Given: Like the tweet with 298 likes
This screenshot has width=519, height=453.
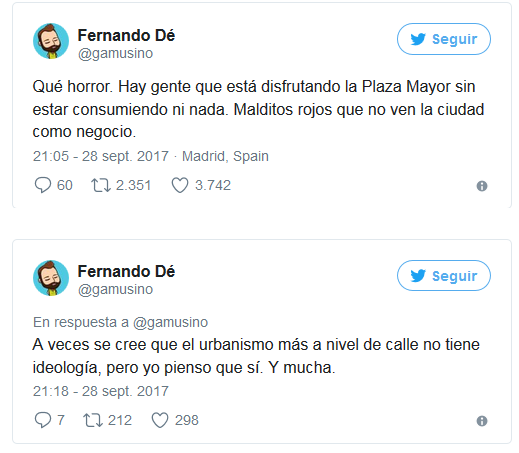Looking at the screenshot, I should 160,420.
